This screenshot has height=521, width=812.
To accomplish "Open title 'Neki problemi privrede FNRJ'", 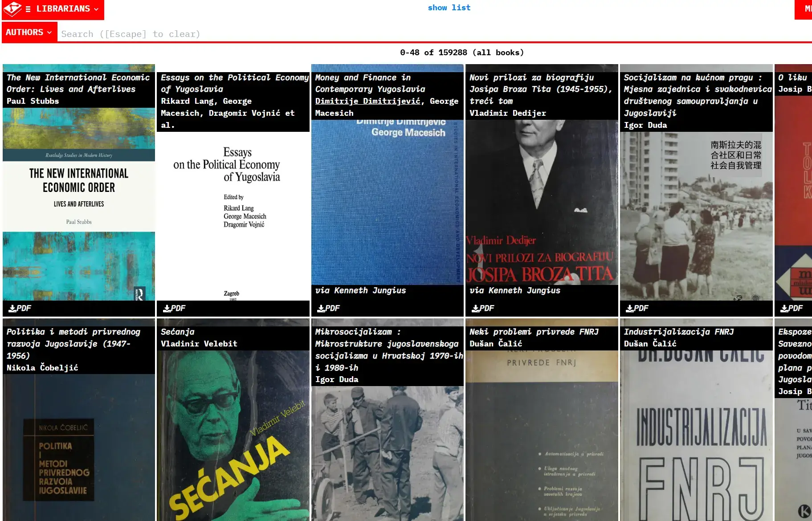I will pyautogui.click(x=534, y=332).
